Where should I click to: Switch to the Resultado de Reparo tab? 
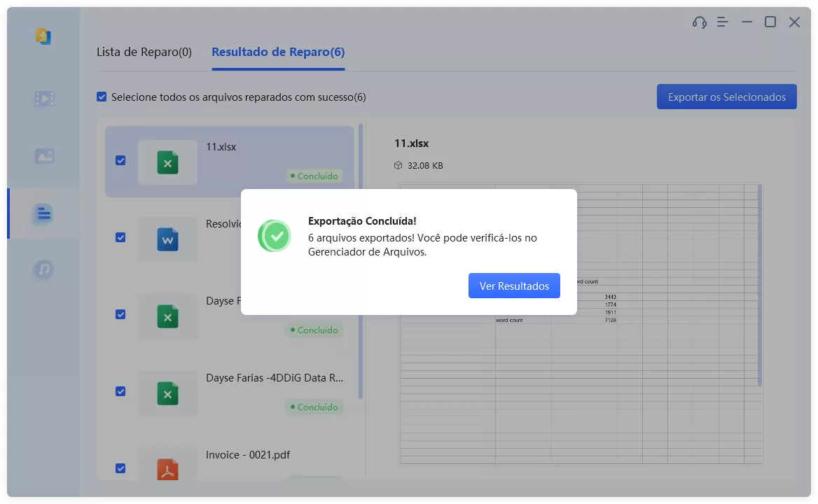[x=277, y=52]
